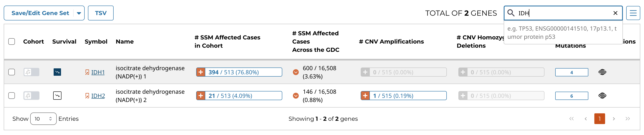Open the IDH1 annotations flag icon

pos(87,72)
